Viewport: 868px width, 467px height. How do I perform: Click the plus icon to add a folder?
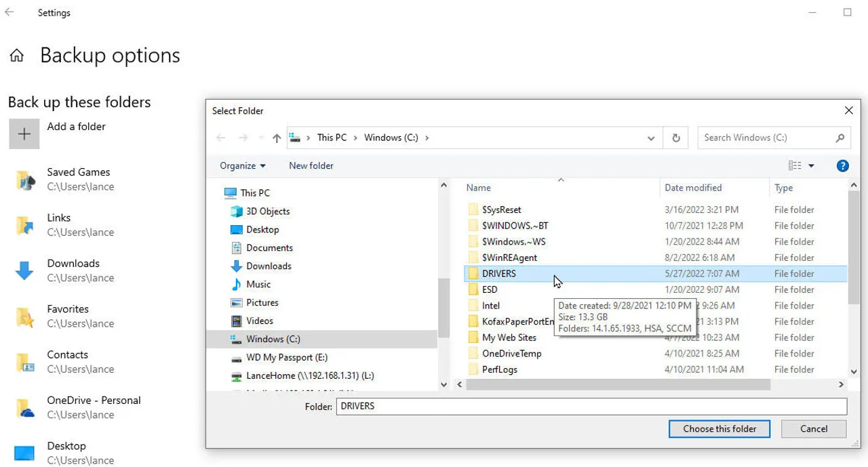[24, 134]
